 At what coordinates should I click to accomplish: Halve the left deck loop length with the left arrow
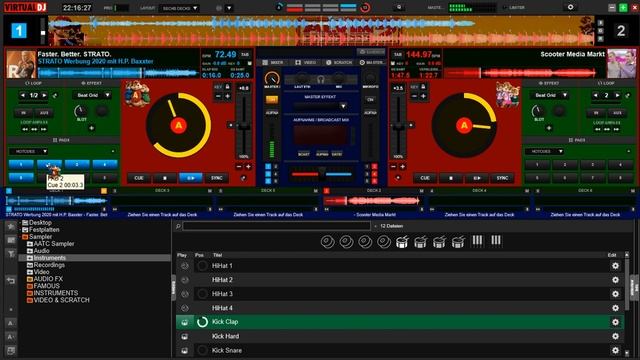23,95
